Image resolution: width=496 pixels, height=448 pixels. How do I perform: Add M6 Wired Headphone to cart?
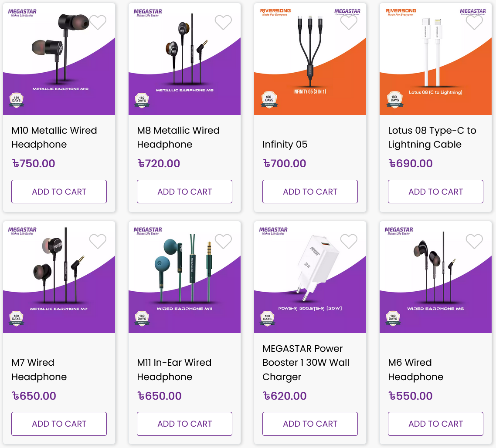coord(435,424)
